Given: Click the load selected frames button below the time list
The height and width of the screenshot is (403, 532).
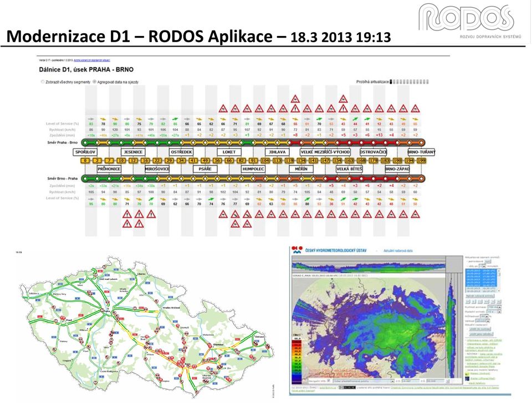Looking at the screenshot, I should 480,295.
